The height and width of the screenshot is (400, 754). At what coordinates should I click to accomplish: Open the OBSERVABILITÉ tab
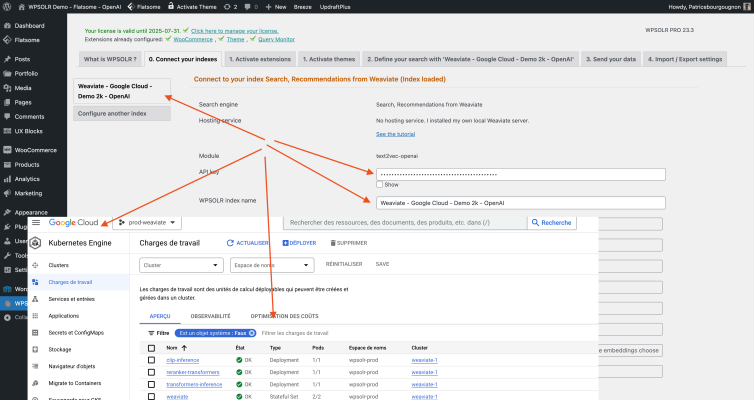click(211, 316)
